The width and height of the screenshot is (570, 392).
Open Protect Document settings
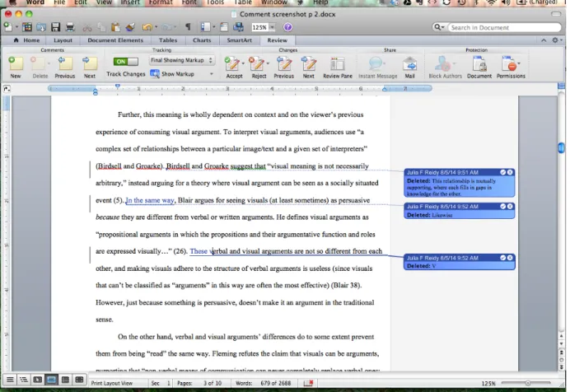coord(479,68)
